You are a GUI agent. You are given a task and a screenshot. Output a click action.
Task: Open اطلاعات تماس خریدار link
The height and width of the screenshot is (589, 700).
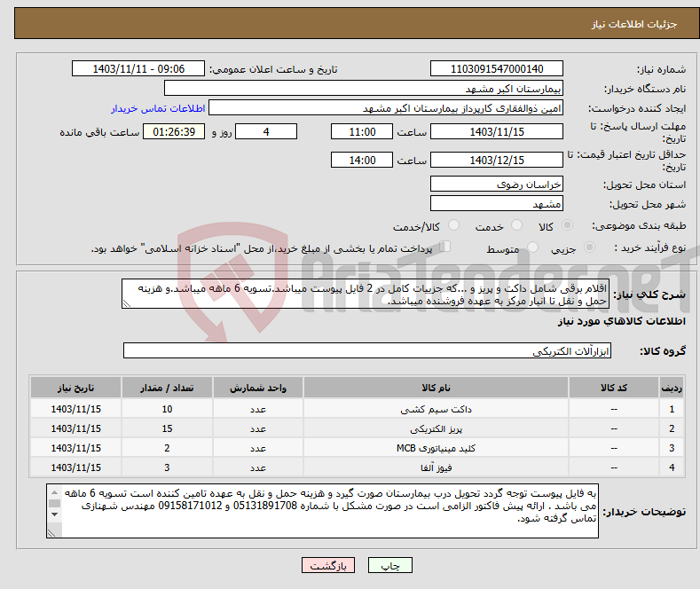(158, 108)
